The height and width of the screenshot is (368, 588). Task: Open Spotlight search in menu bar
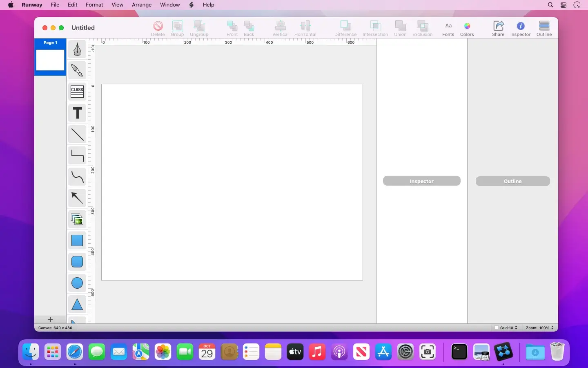tap(550, 5)
